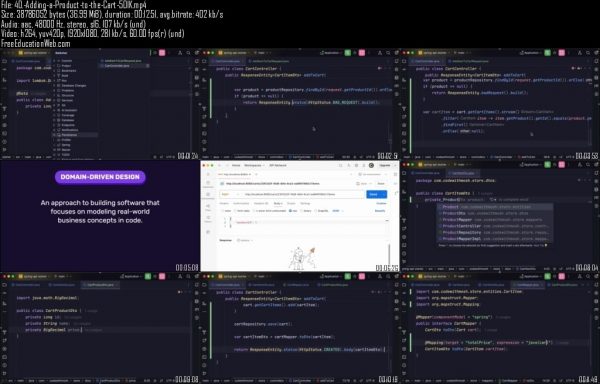The height and width of the screenshot is (384, 600).
Task: Click the pink toolbar button in the first IDE frame
Action: coord(162,53)
